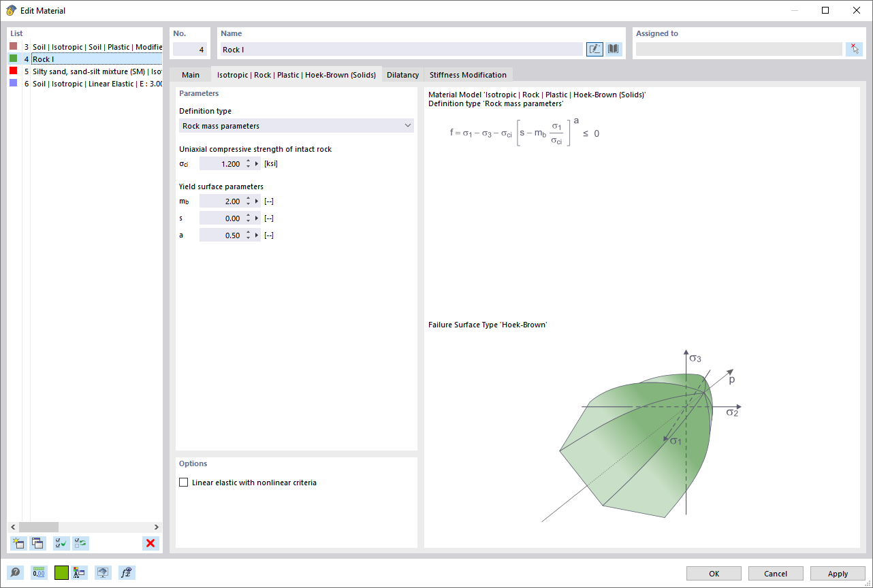Click the OK button
The height and width of the screenshot is (588, 873).
[713, 573]
